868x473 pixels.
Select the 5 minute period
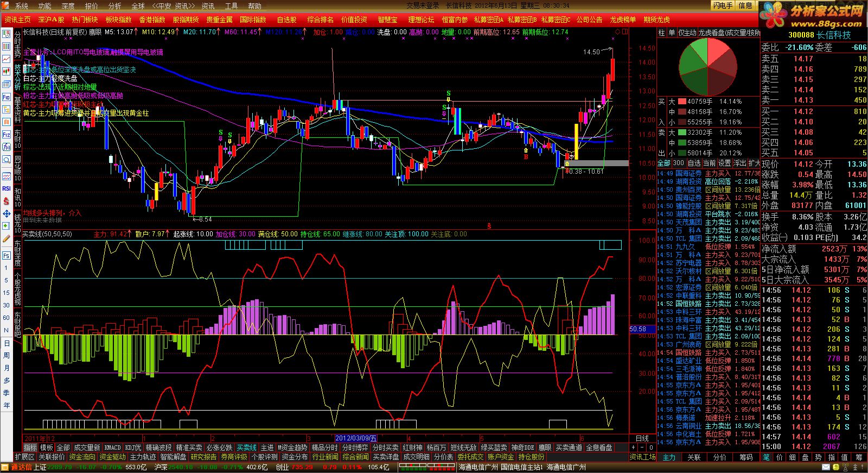pyautogui.click(x=7, y=280)
